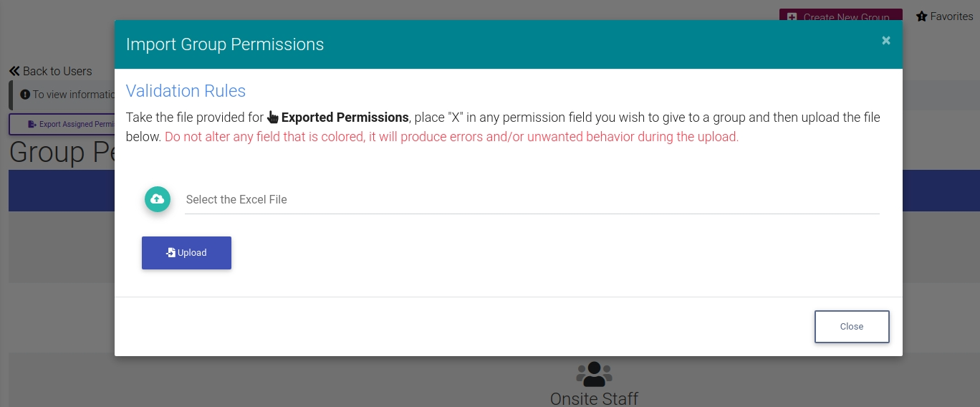Click the Select the Excel File field
Image resolution: width=980 pixels, height=407 pixels.
pyautogui.click(x=532, y=200)
